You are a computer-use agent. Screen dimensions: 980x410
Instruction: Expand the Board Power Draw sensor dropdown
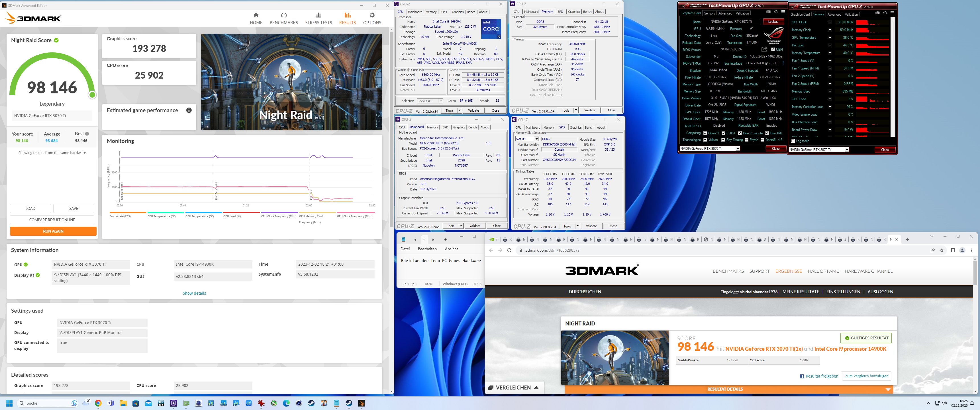[x=830, y=130]
